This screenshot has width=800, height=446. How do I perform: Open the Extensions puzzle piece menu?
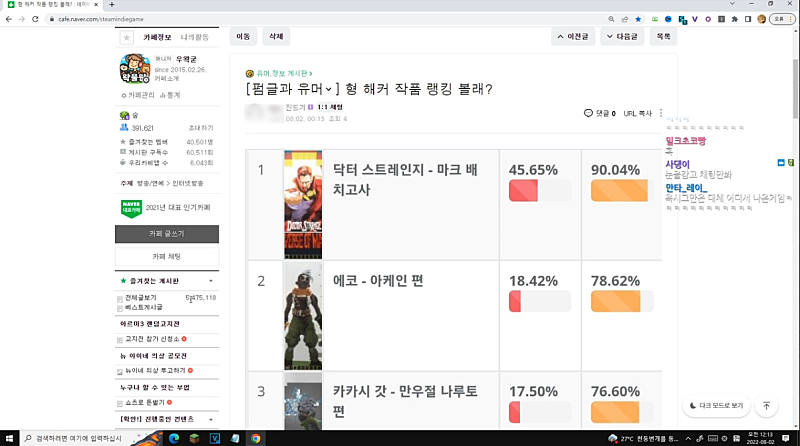(x=735, y=19)
